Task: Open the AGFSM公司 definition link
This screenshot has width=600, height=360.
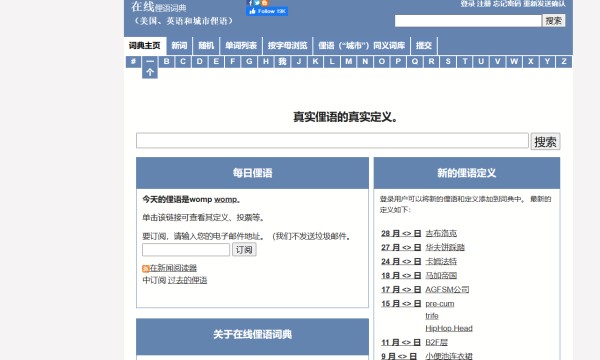Action: click(x=447, y=290)
